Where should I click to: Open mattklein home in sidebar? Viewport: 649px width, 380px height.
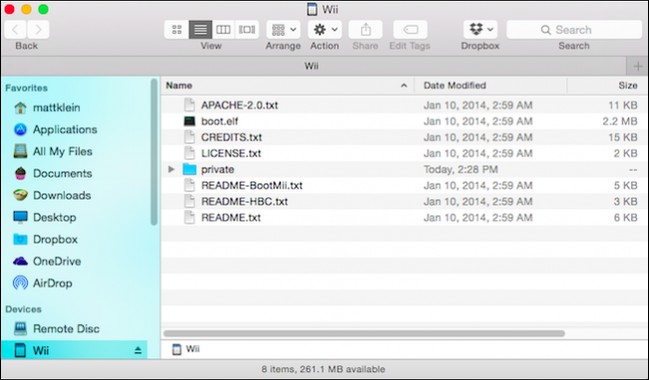coord(46,108)
